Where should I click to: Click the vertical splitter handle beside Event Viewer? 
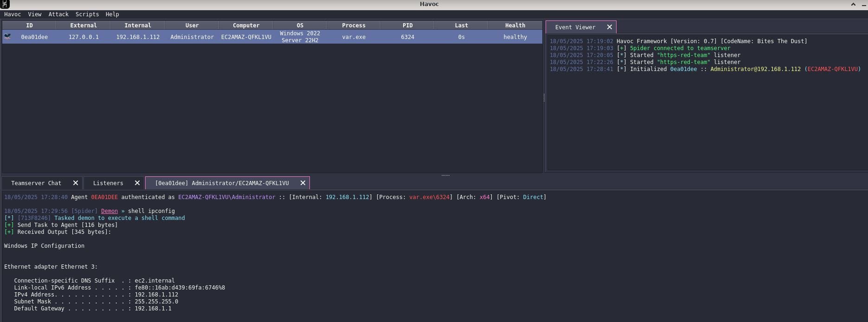[x=544, y=97]
